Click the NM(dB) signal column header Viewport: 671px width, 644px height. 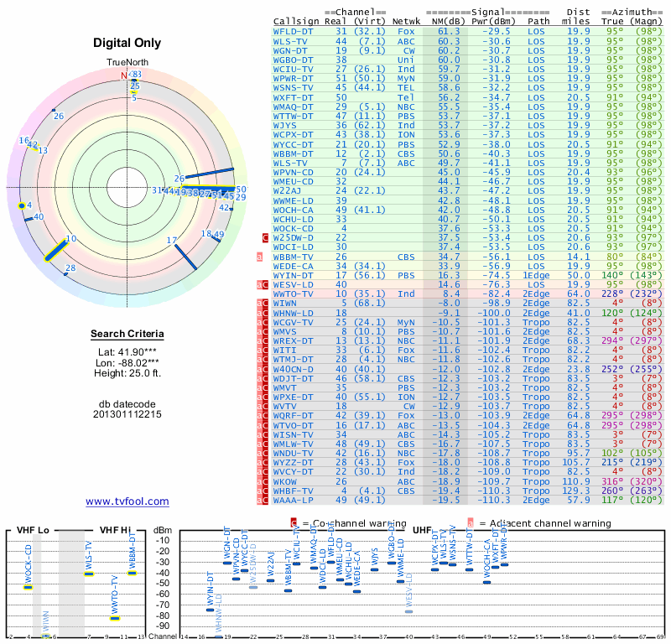click(x=449, y=21)
